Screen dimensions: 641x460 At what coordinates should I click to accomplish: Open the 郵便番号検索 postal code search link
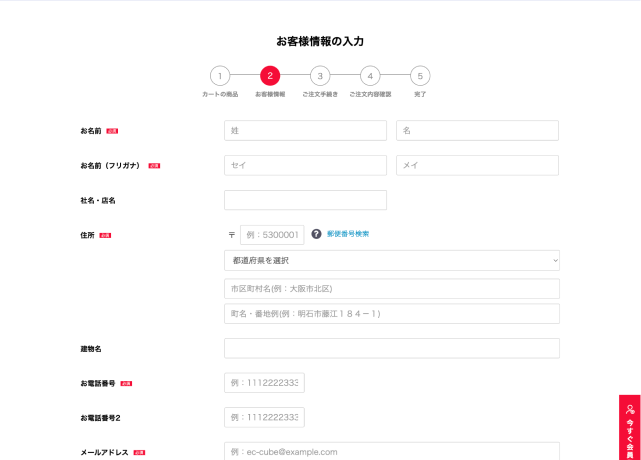pyautogui.click(x=348, y=234)
